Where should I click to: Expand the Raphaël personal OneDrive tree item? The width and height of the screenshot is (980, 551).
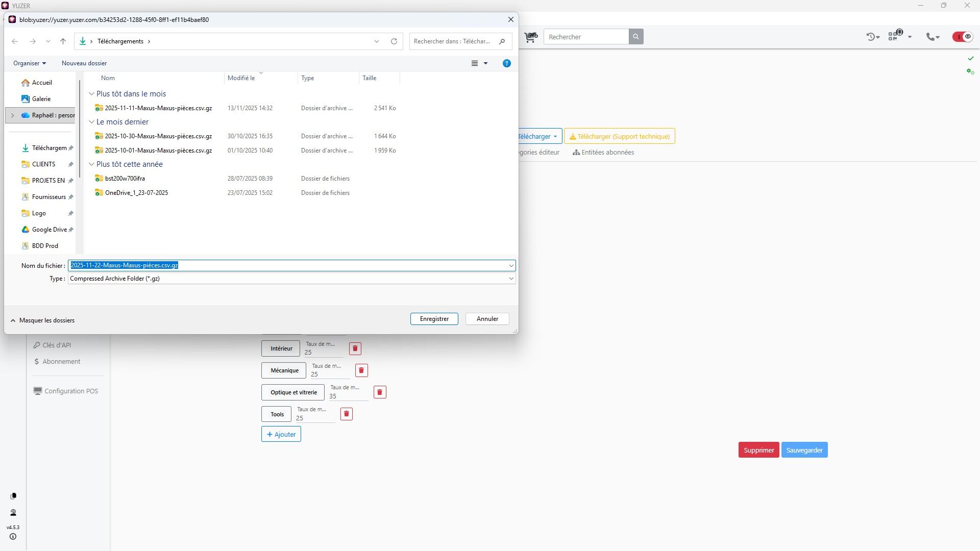[x=13, y=115]
